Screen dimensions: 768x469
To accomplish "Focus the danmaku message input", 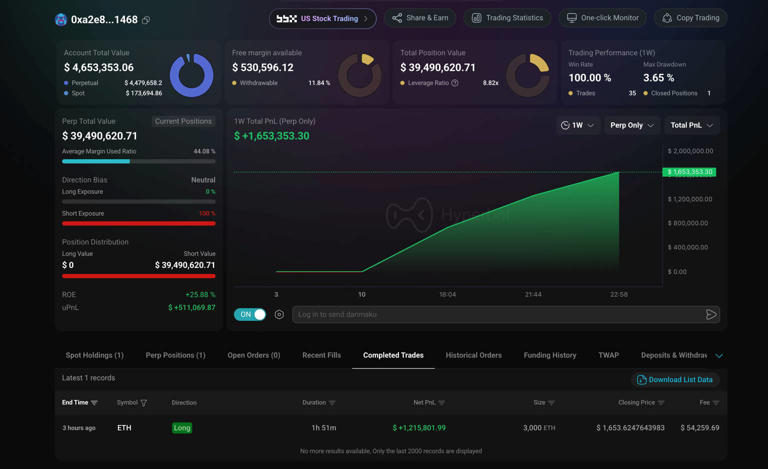I will tap(499, 314).
